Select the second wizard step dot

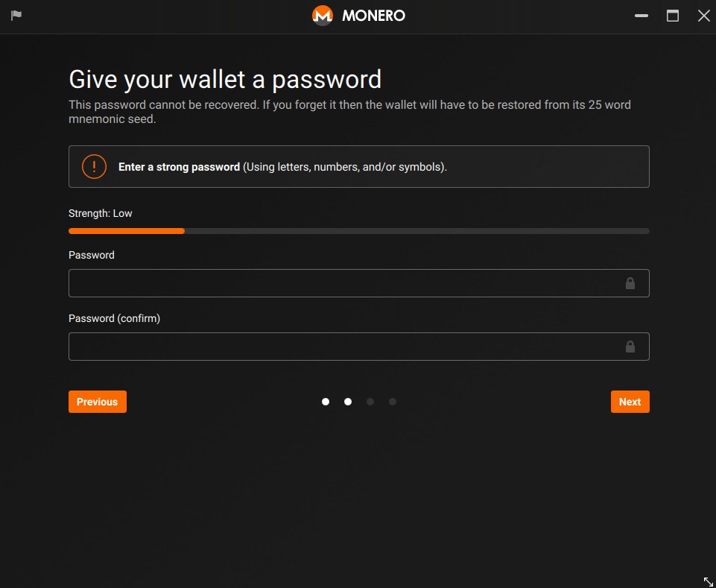pos(348,402)
